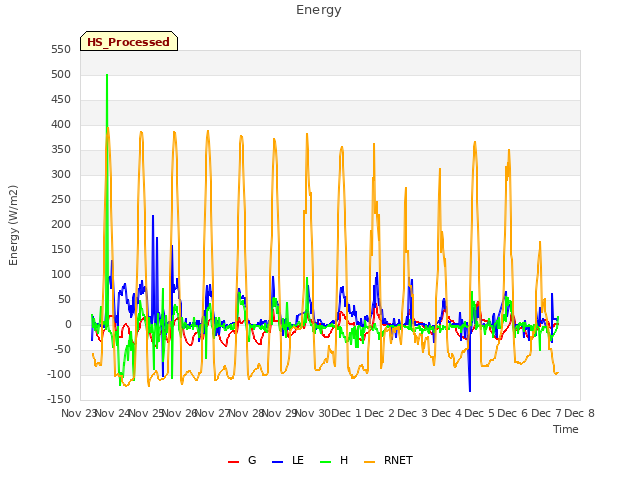Click the HS_Processed annotation label
This screenshot has width=640, height=480.
[x=129, y=41]
